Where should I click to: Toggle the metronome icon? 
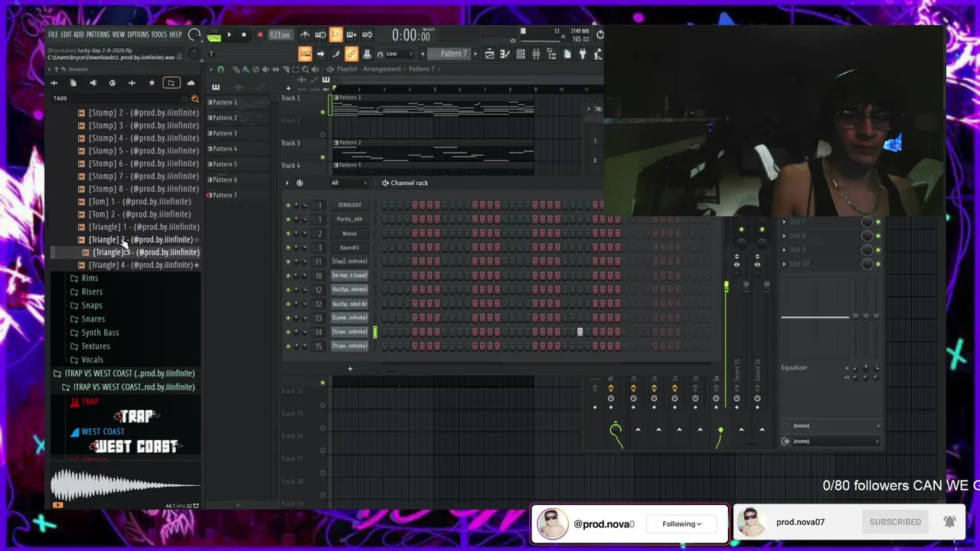pyautogui.click(x=305, y=34)
